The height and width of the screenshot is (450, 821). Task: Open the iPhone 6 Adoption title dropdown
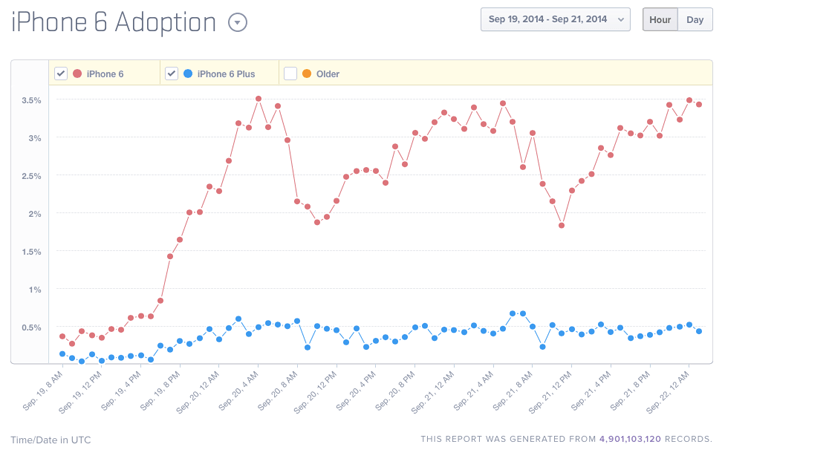[238, 23]
